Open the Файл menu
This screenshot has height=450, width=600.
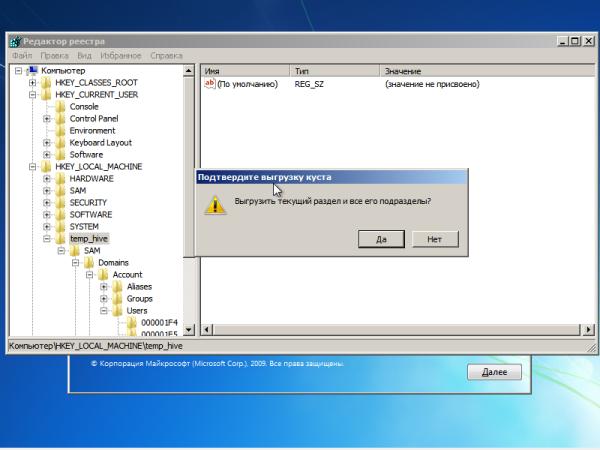pos(22,56)
